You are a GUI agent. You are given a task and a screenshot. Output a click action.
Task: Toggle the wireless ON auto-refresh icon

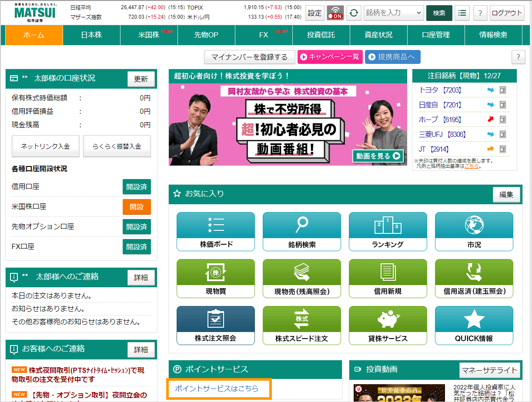(335, 13)
